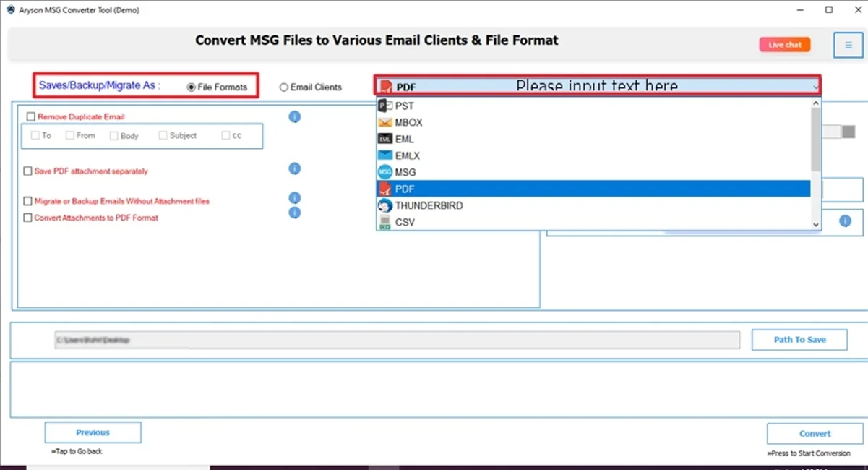868x470 pixels.
Task: Select the Email Clients radio button
Action: [284, 87]
